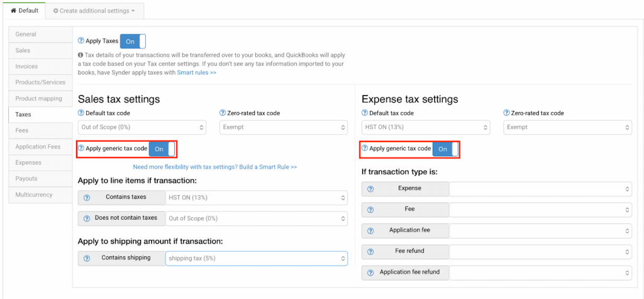The height and width of the screenshot is (299, 644).
Task: Open sales Default tax code dropdown
Action: pos(142,127)
